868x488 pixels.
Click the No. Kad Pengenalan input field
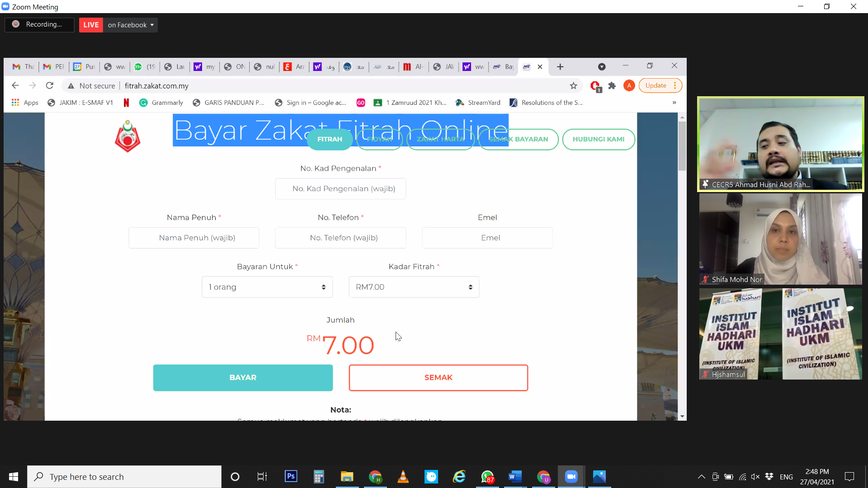[340, 189]
